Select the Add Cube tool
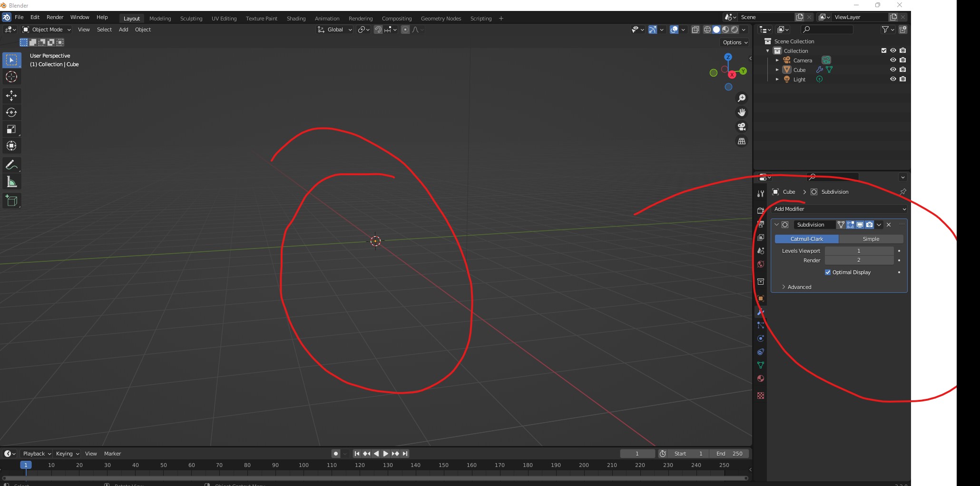This screenshot has width=980, height=486. coord(11,200)
